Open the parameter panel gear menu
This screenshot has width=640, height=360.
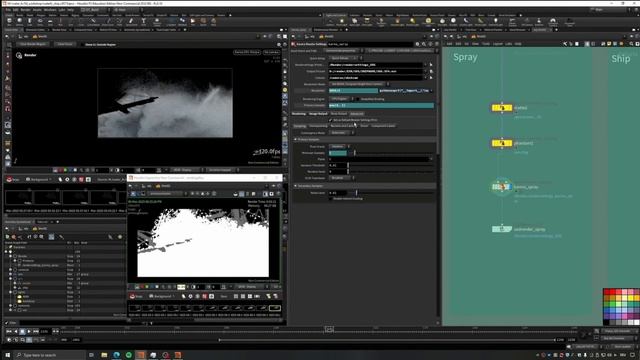(x=417, y=44)
